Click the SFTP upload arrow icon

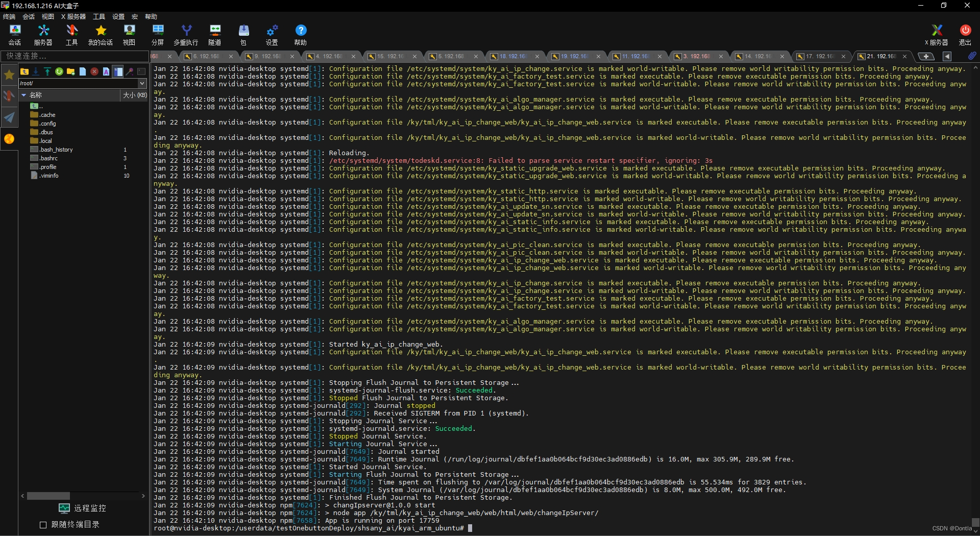[47, 71]
